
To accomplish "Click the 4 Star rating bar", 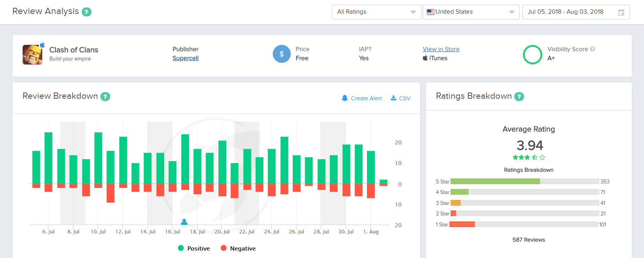I will coord(525,192).
